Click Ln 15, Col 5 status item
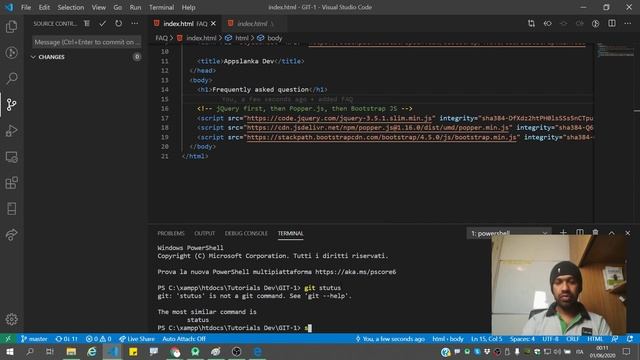640x360 pixels. 487,339
